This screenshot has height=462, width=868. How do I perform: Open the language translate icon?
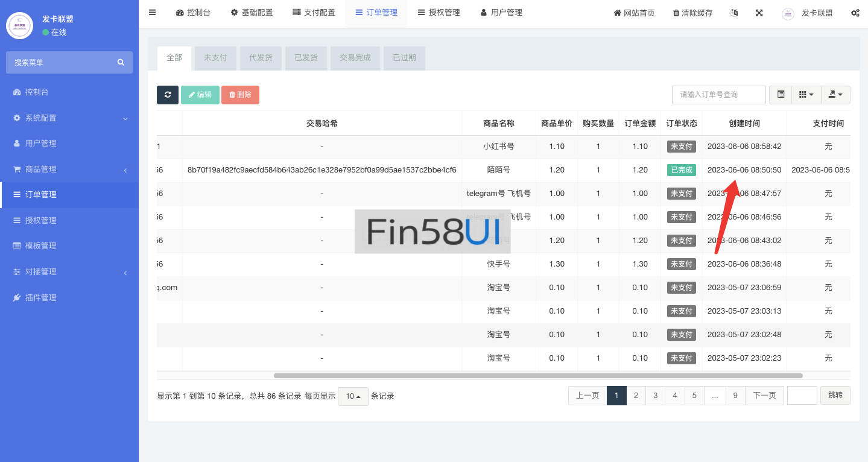point(734,13)
